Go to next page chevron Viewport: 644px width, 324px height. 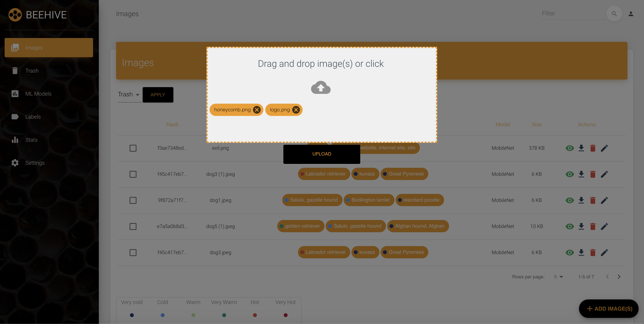pos(619,277)
